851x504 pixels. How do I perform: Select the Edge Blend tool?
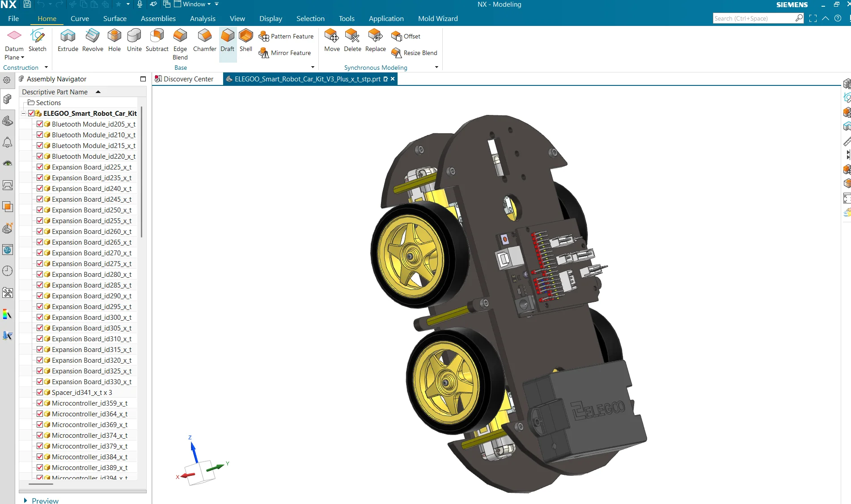(x=180, y=44)
